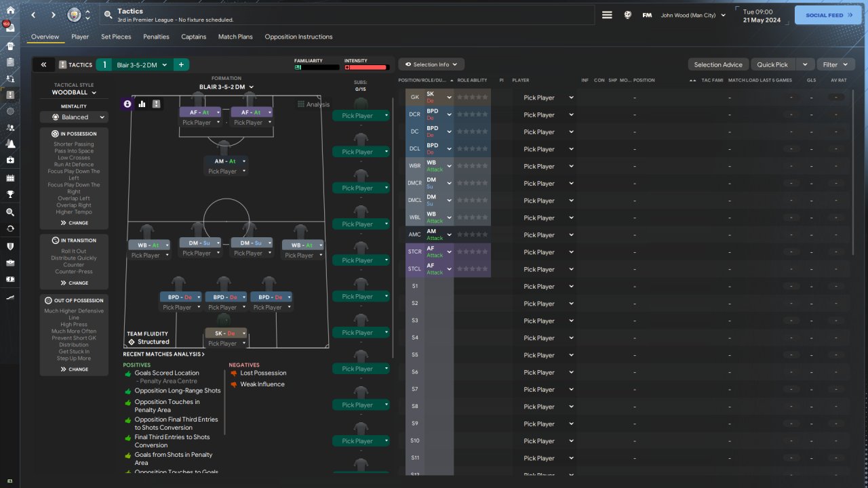868x488 pixels.
Task: Sort the table by Role Ability column
Action: tap(473, 80)
